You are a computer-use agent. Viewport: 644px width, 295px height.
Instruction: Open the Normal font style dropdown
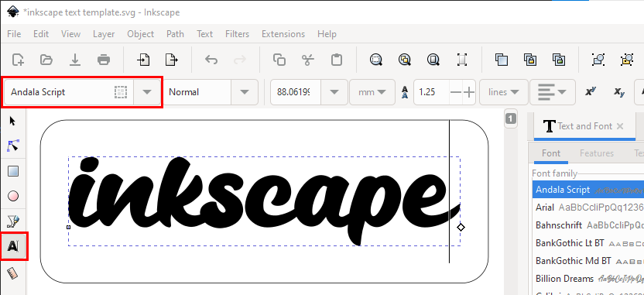tap(245, 92)
